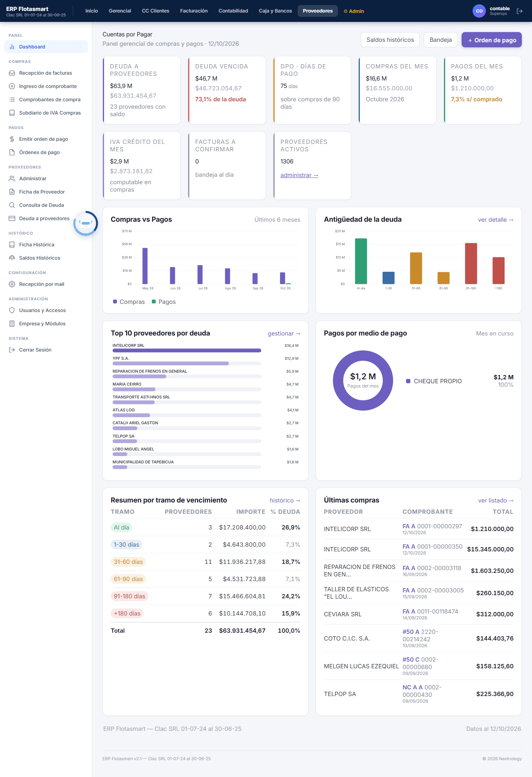Viewport: 532px width, 777px height.
Task: Click the Usuarios y Accesos shield icon
Action: point(12,310)
